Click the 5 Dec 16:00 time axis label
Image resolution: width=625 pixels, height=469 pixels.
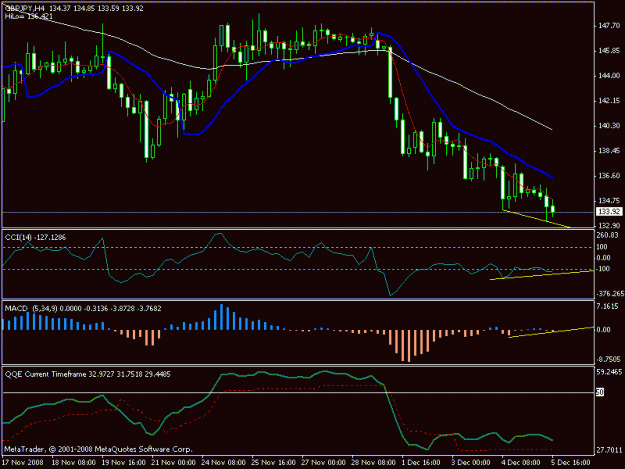point(571,463)
